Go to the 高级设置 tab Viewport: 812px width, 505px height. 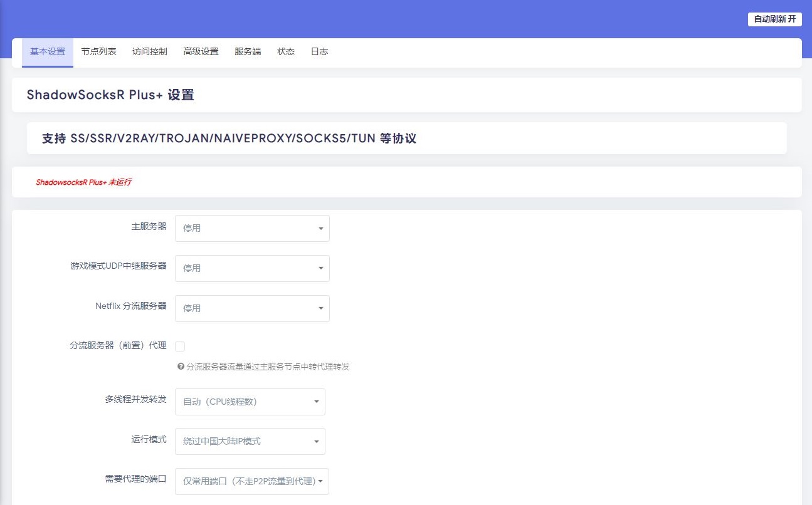[201, 52]
